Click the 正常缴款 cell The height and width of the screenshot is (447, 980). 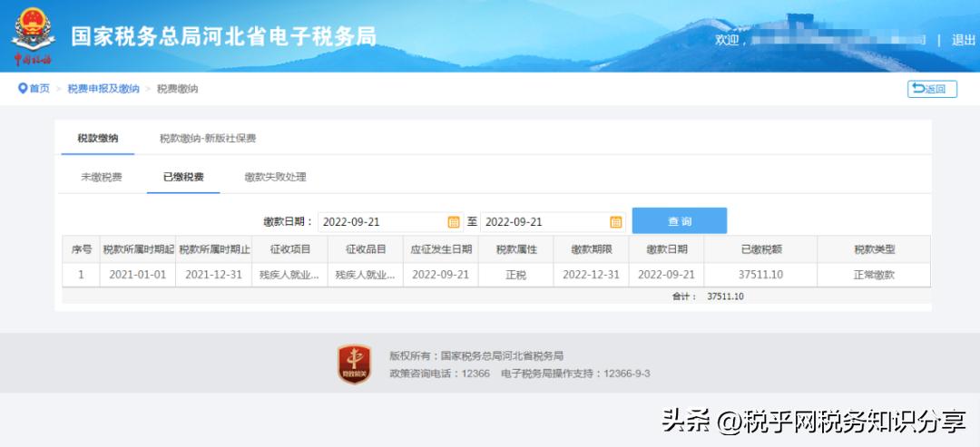coord(875,275)
